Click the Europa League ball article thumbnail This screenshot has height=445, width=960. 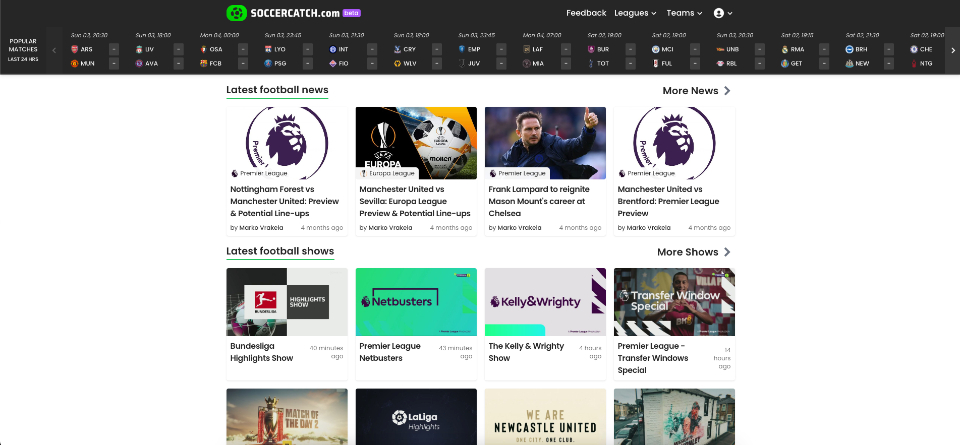[416, 143]
